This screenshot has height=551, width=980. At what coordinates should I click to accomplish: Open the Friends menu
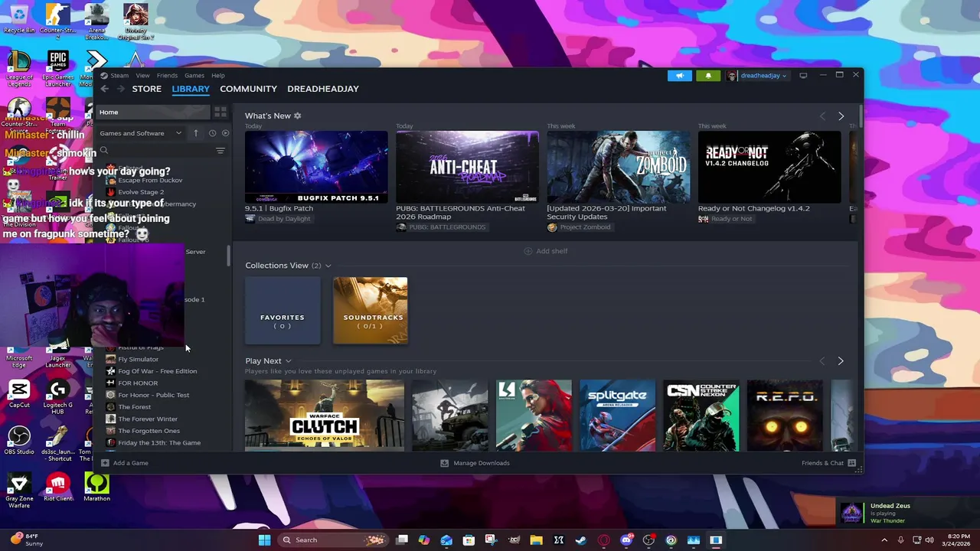point(167,76)
